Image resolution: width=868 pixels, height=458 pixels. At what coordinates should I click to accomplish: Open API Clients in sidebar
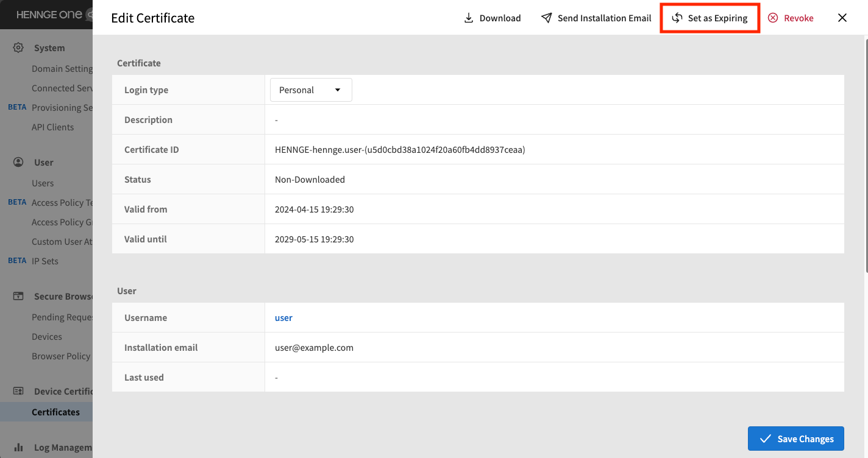52,127
